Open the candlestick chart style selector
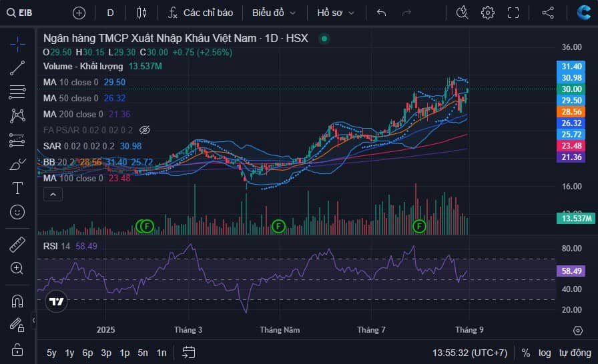The height and width of the screenshot is (364, 598). [x=141, y=13]
